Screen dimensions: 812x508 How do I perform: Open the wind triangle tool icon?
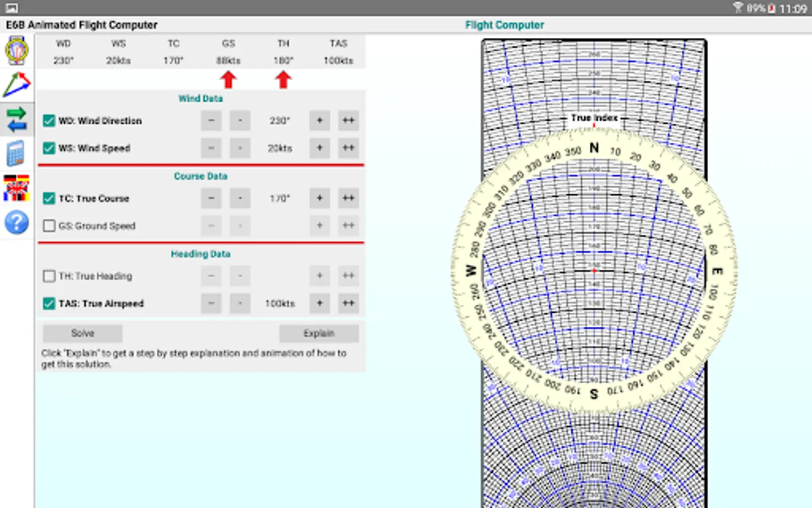click(x=17, y=85)
